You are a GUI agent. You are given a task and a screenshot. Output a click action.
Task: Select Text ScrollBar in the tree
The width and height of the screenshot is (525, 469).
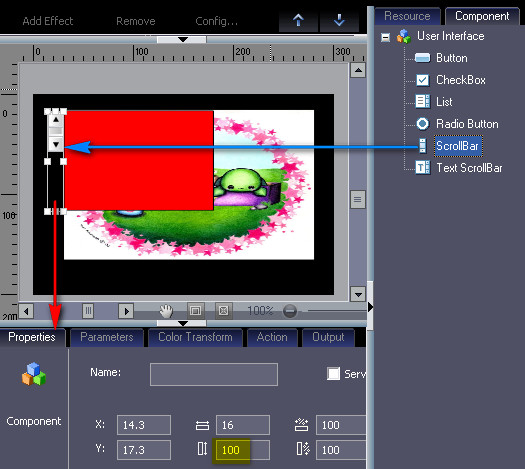pos(469,168)
